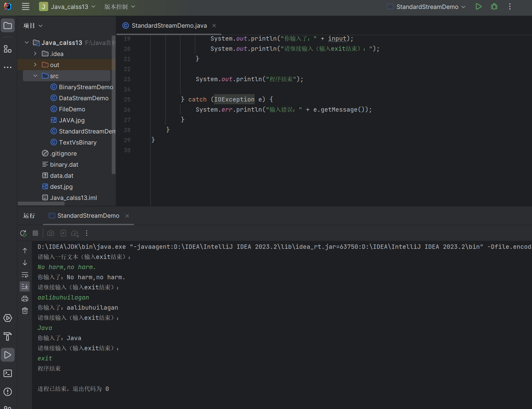Toggle scroll to end of console
Viewport: 532px width, 409px height.
tap(25, 287)
